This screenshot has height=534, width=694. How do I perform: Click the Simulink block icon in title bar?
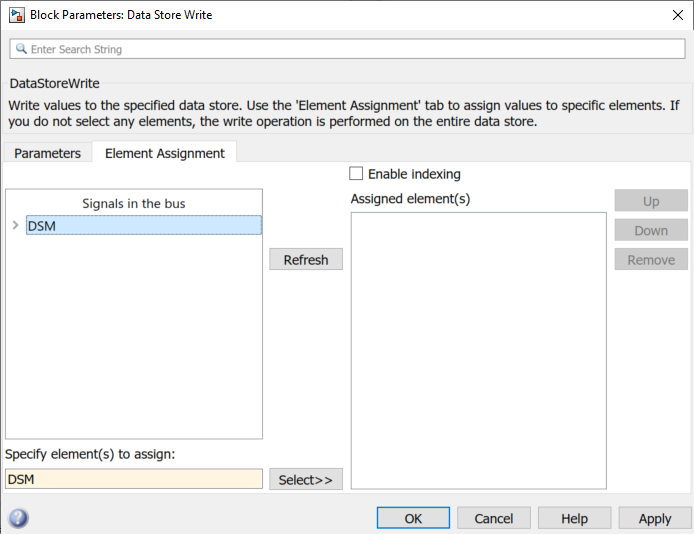tap(16, 15)
